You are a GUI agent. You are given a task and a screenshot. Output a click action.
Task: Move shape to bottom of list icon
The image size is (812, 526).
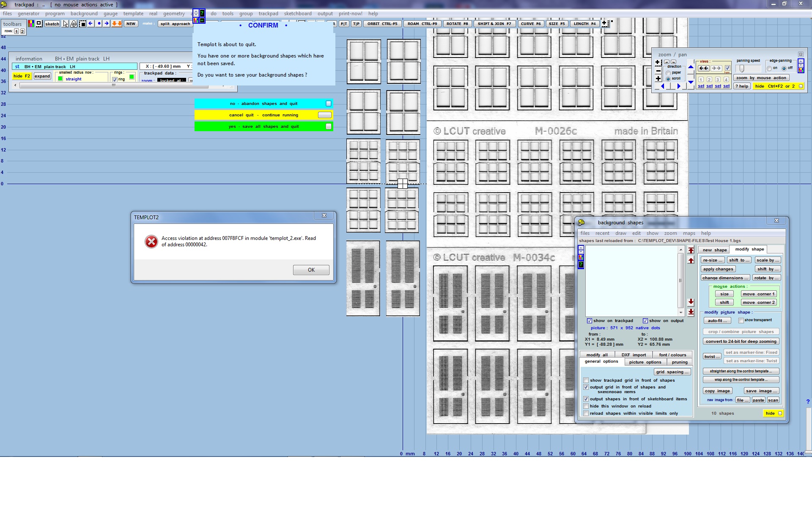(691, 312)
